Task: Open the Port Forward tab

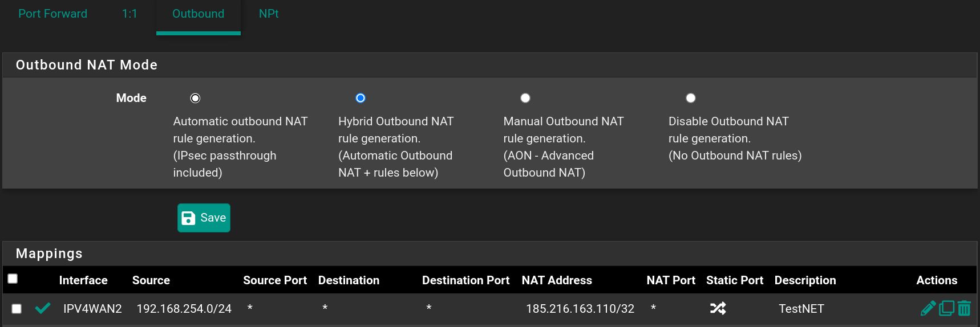Action: (x=52, y=14)
